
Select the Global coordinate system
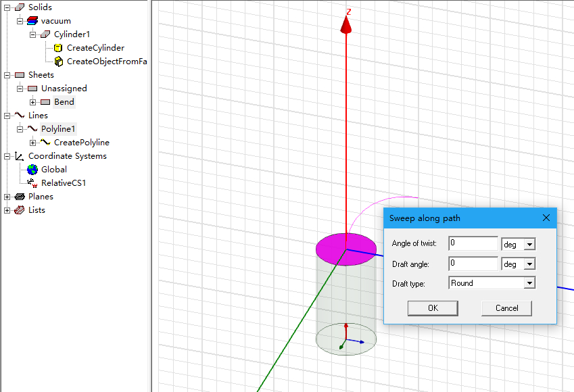click(x=54, y=170)
